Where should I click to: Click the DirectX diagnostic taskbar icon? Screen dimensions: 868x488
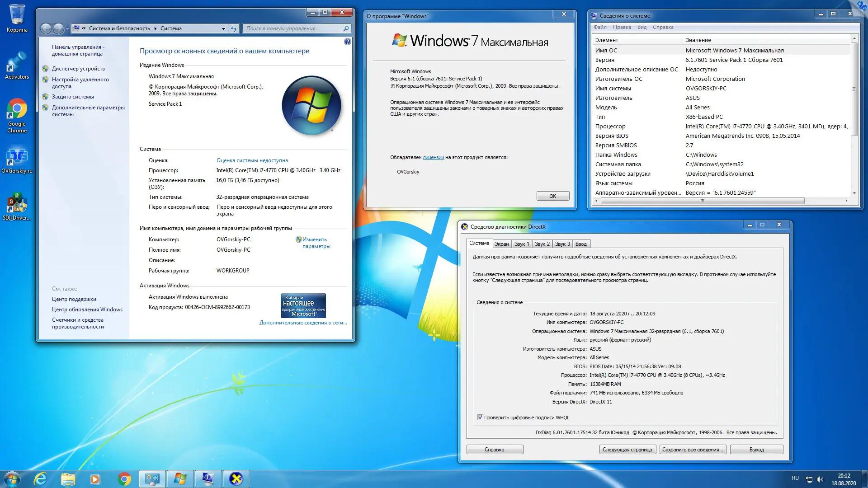click(236, 479)
